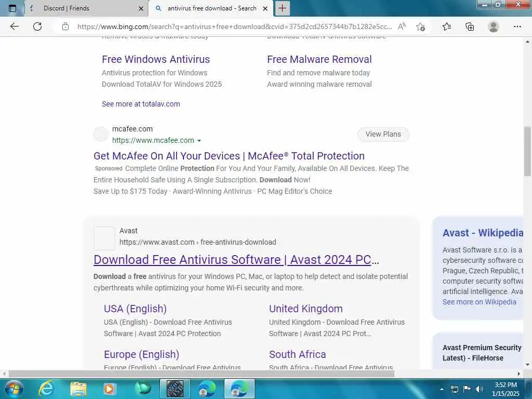Image resolution: width=532 pixels, height=399 pixels.
Task: Open the Windows Start button
Action: coord(14,389)
